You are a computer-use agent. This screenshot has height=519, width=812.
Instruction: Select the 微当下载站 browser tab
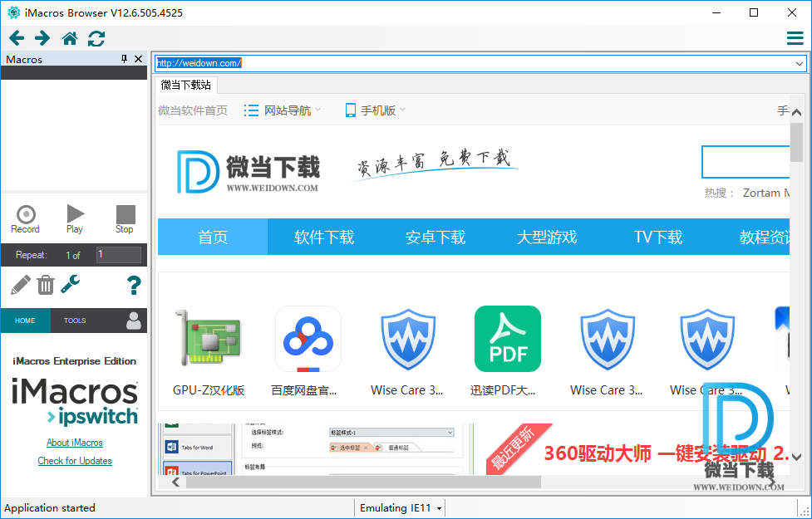coord(186,85)
